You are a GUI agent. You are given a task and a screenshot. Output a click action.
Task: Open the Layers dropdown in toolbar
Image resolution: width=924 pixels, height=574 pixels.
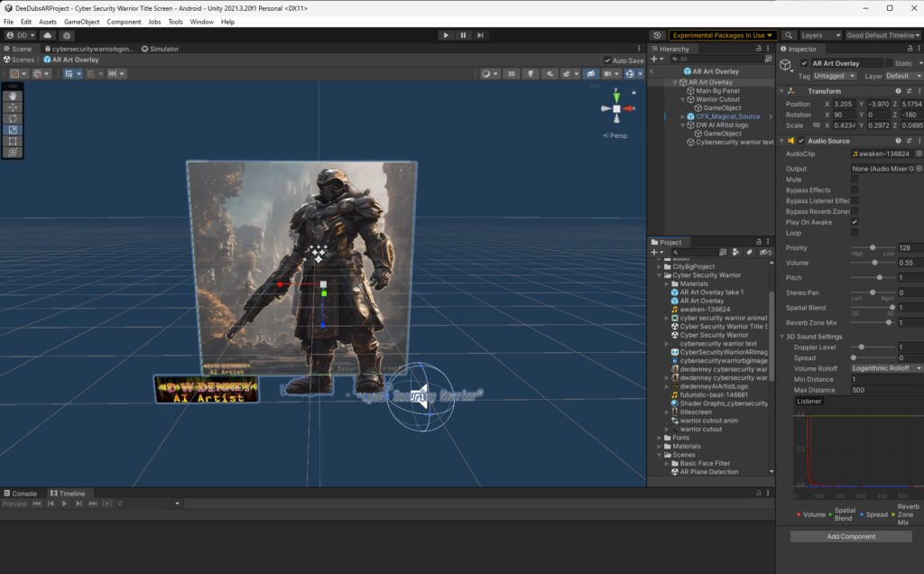point(821,35)
